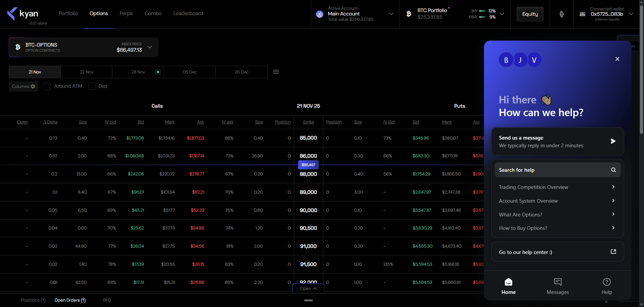644x307 pixels.
Task: Click the magnifier icon in help search
Action: point(613,170)
